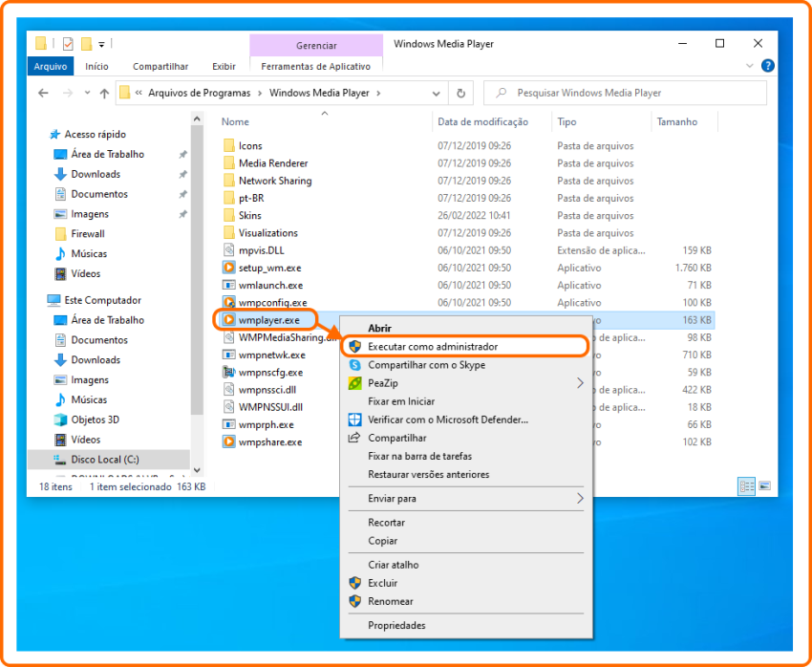Click Arquivos de Programas in breadcrumb
Image resolution: width=812 pixels, height=667 pixels.
coord(200,94)
